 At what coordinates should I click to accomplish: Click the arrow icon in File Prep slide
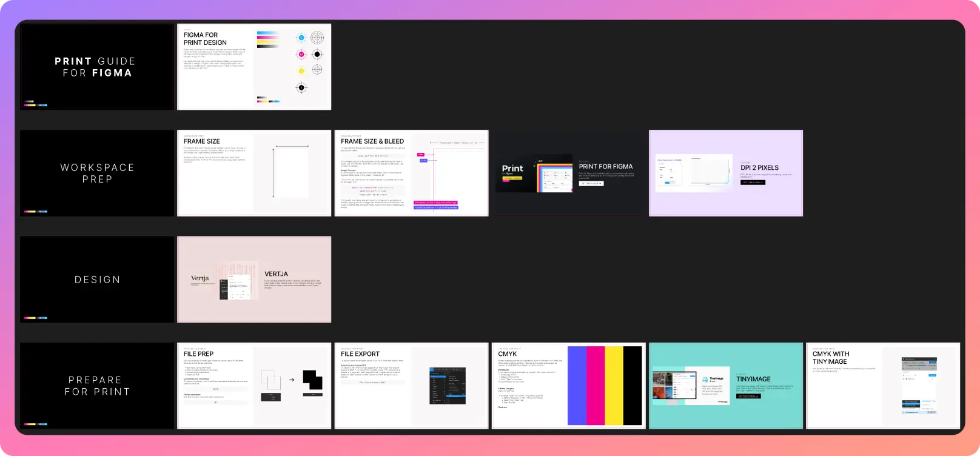pyautogui.click(x=292, y=380)
